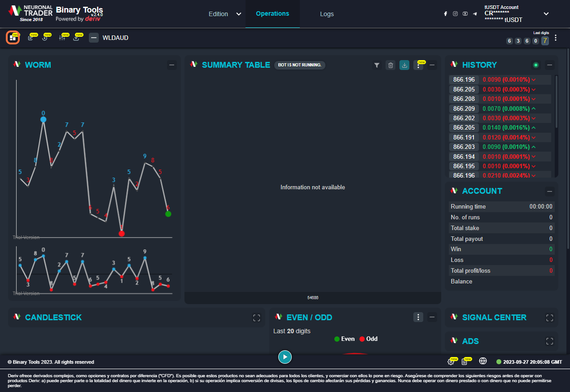
Task: Click the large red low point on Worm chart
Action: pos(122,233)
